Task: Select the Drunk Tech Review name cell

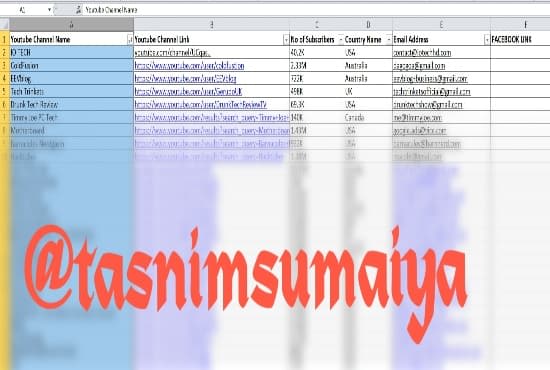Action: tap(72, 104)
